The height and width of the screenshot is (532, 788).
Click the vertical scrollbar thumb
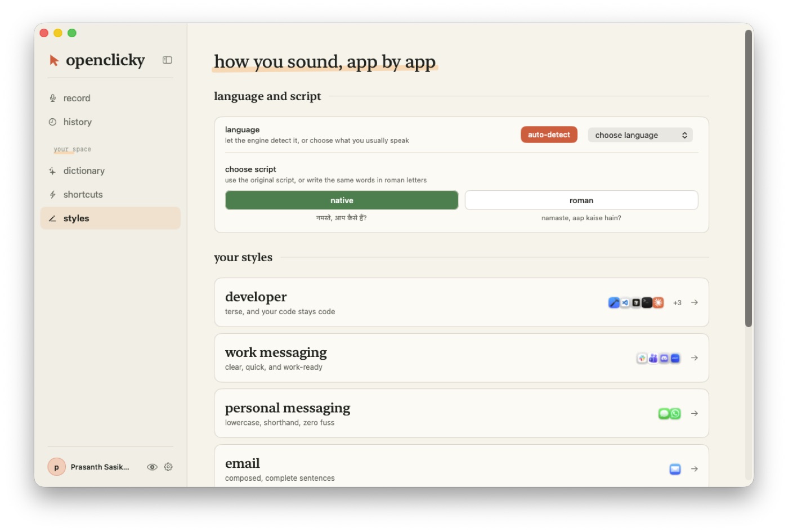click(749, 178)
